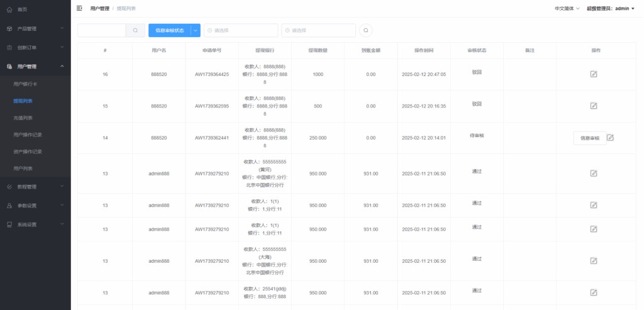The height and width of the screenshot is (310, 644).
Task: Edit the row with payee 555555555 (黄河)
Action: [594, 174]
